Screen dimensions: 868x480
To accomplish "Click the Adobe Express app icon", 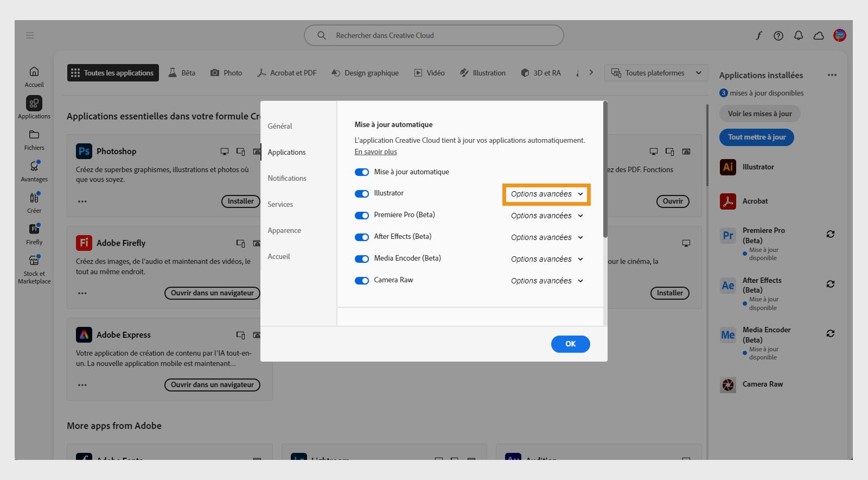I will point(84,334).
